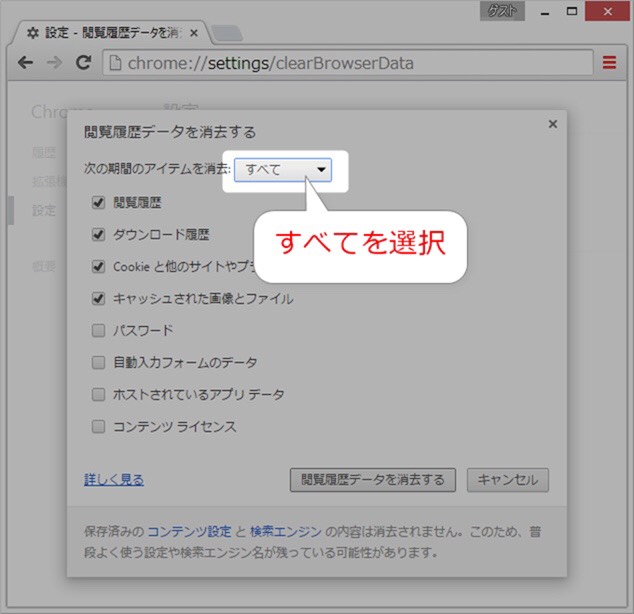
Task: Open the コンテンツ設定 link
Action: click(189, 531)
